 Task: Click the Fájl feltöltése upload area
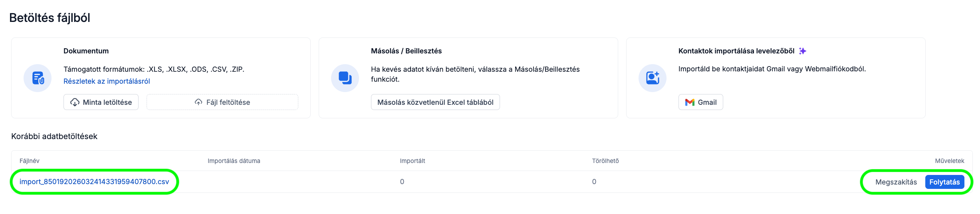click(x=222, y=102)
